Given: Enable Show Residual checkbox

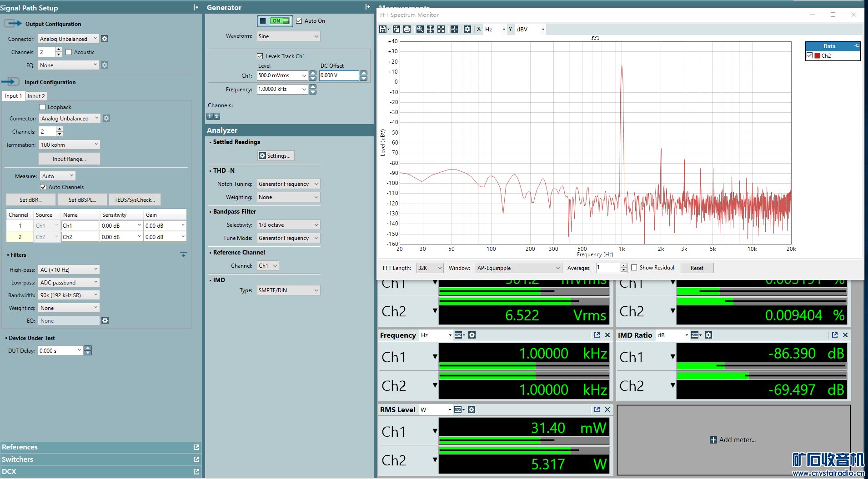Looking at the screenshot, I should click(x=634, y=268).
